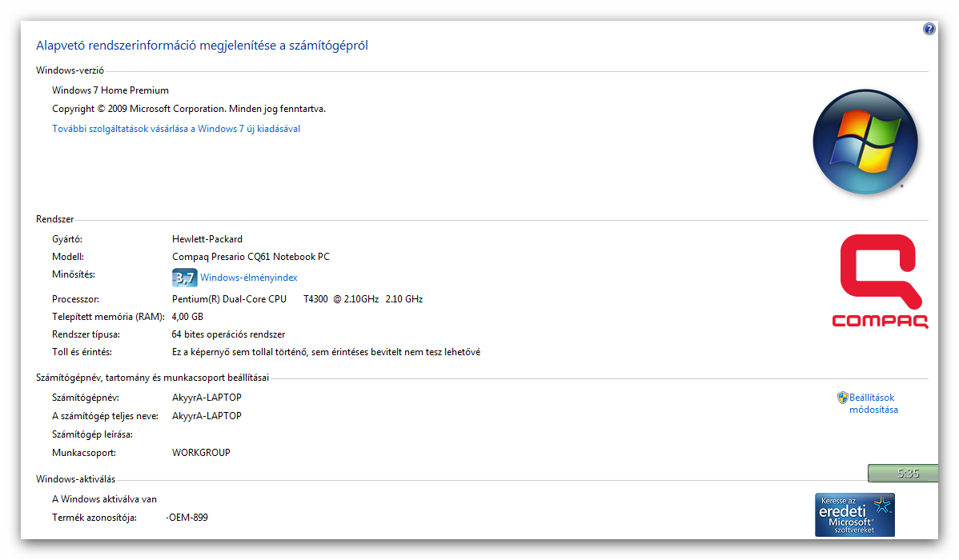
Task: Open the blue help question mark icon
Action: coord(929,29)
